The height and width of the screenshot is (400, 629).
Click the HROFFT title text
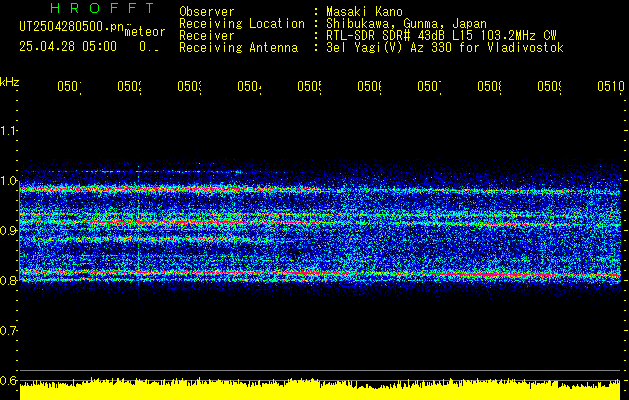(102, 8)
